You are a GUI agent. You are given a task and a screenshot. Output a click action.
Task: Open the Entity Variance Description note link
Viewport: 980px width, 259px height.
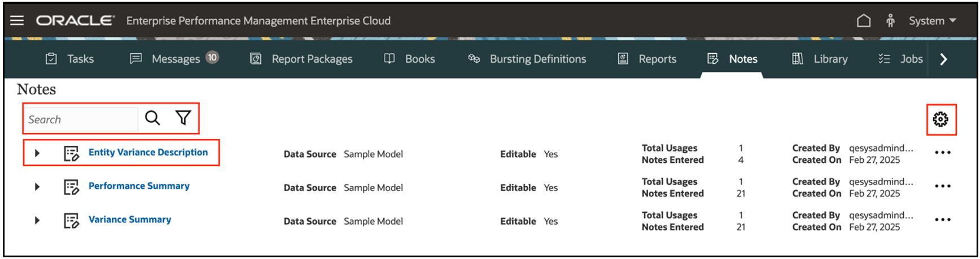click(x=148, y=152)
